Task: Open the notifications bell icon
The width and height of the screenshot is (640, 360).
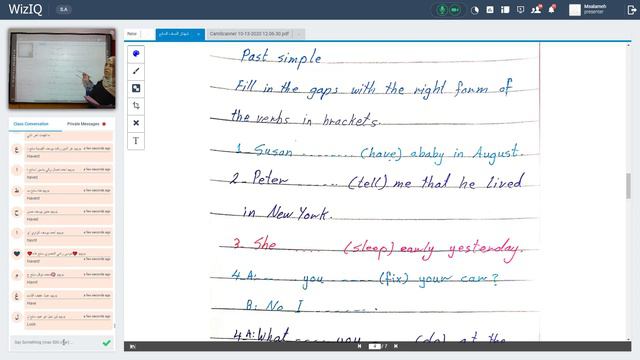Action: pos(551,9)
